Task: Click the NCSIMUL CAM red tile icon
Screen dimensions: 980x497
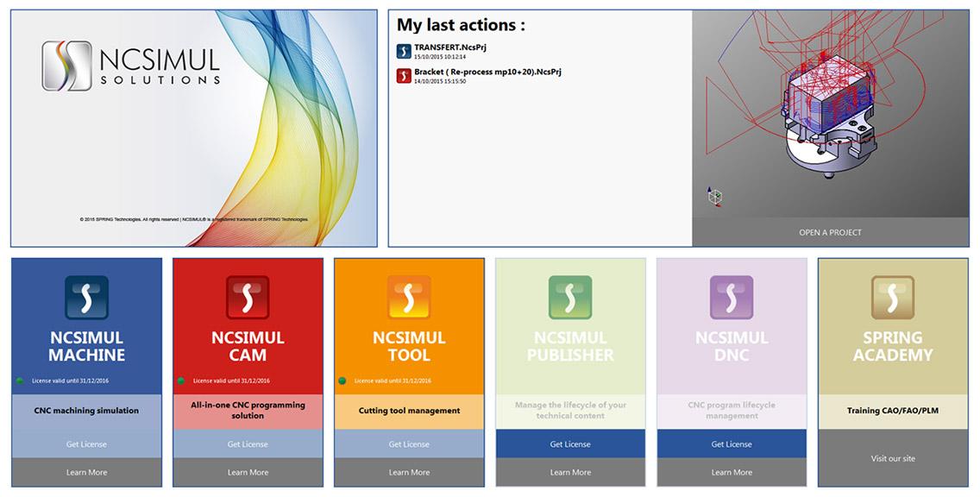Action: pos(248,298)
